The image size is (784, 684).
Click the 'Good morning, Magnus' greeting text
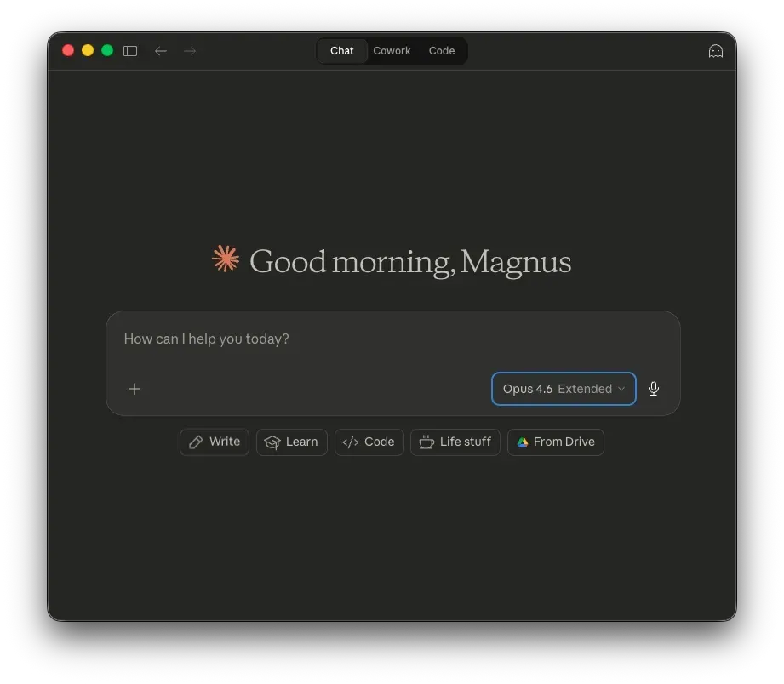(x=410, y=262)
